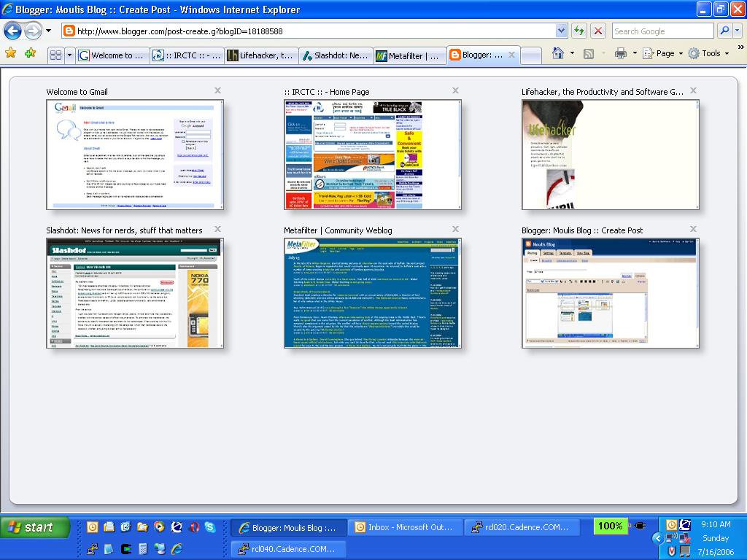Image resolution: width=747 pixels, height=560 pixels.
Task: Click the McAfee shield tray icon
Action: pos(672,551)
